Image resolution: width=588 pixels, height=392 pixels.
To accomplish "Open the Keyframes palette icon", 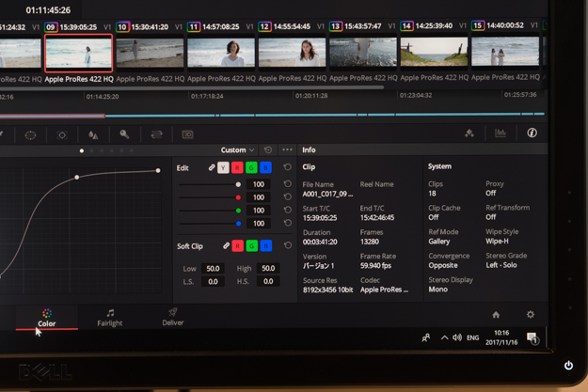I will (x=469, y=133).
